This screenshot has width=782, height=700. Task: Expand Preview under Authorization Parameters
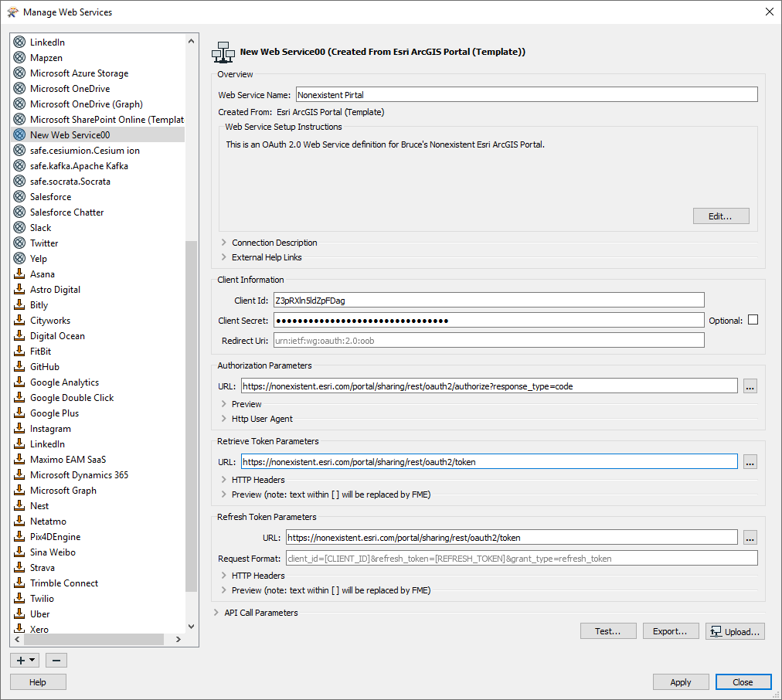(x=224, y=404)
